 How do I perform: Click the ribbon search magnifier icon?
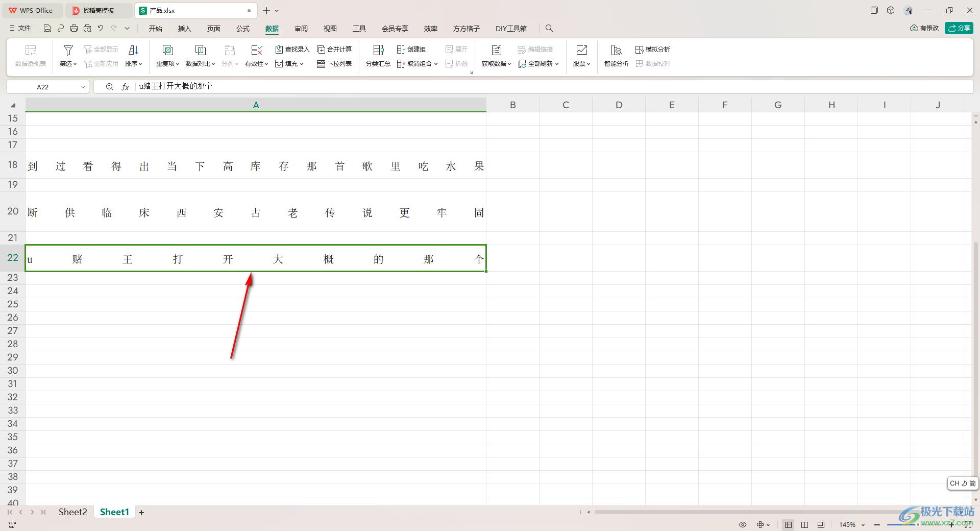(x=549, y=28)
